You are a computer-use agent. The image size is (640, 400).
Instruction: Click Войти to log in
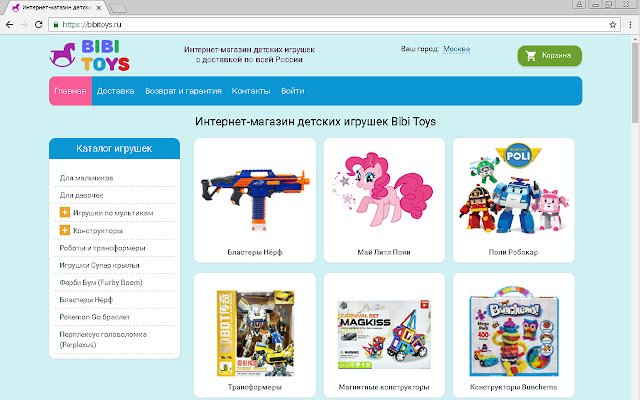tap(292, 91)
